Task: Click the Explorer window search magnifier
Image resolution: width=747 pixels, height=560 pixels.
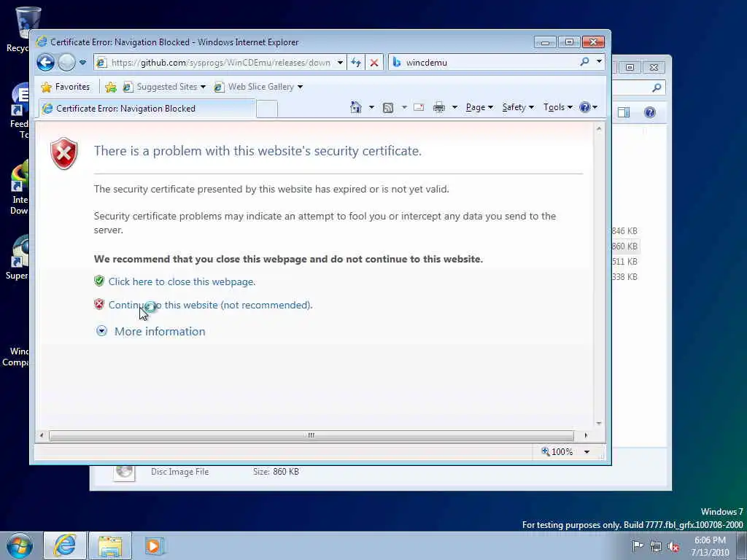Action: [657, 87]
